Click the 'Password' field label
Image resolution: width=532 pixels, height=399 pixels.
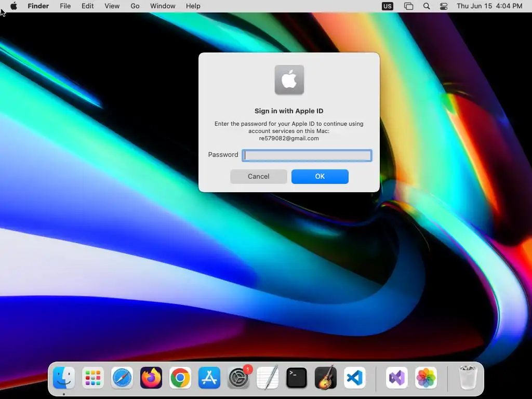click(223, 155)
